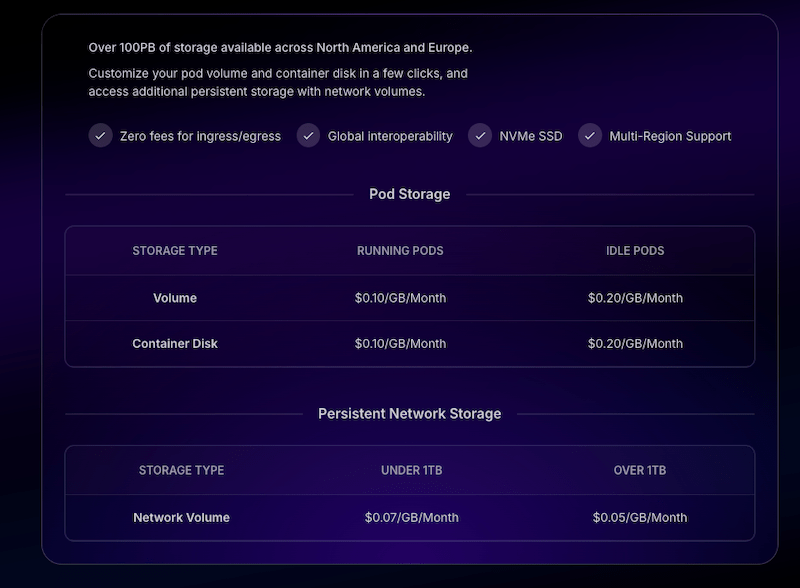Click the checkmark icon next to Multi-Region Support

(x=590, y=136)
